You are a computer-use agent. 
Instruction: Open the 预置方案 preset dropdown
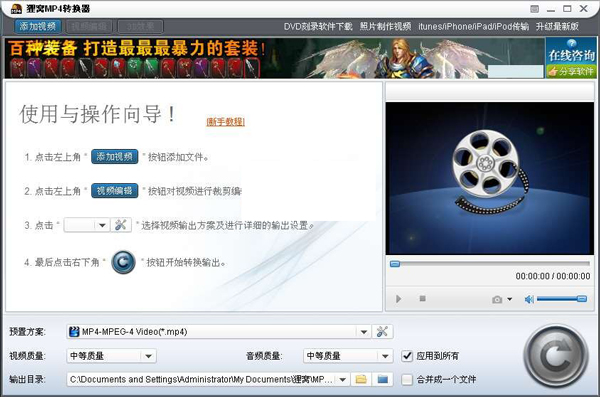[364, 332]
